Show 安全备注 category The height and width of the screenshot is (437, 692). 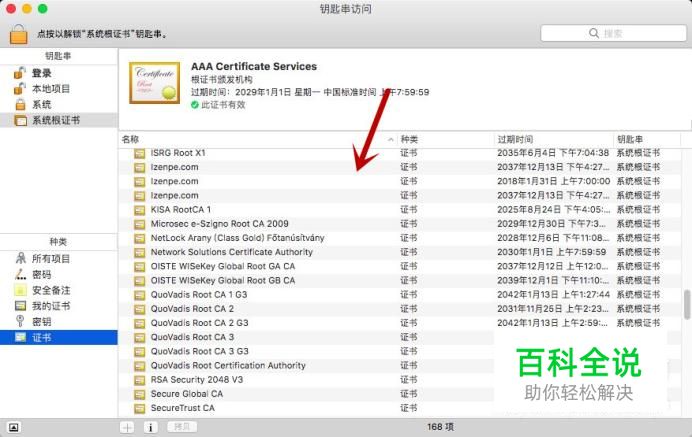(59, 290)
